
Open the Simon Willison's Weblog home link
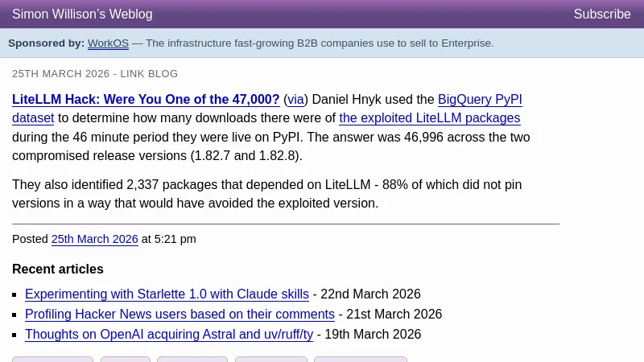tap(82, 14)
